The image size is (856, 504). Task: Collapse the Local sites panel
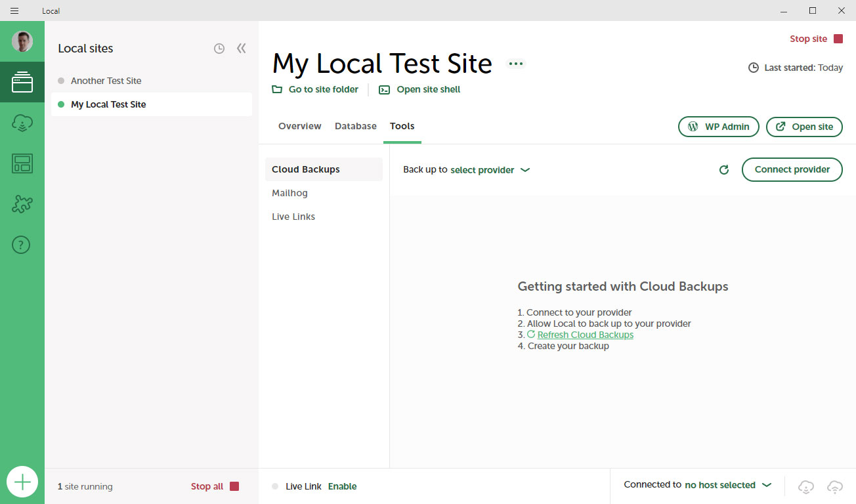pyautogui.click(x=242, y=49)
